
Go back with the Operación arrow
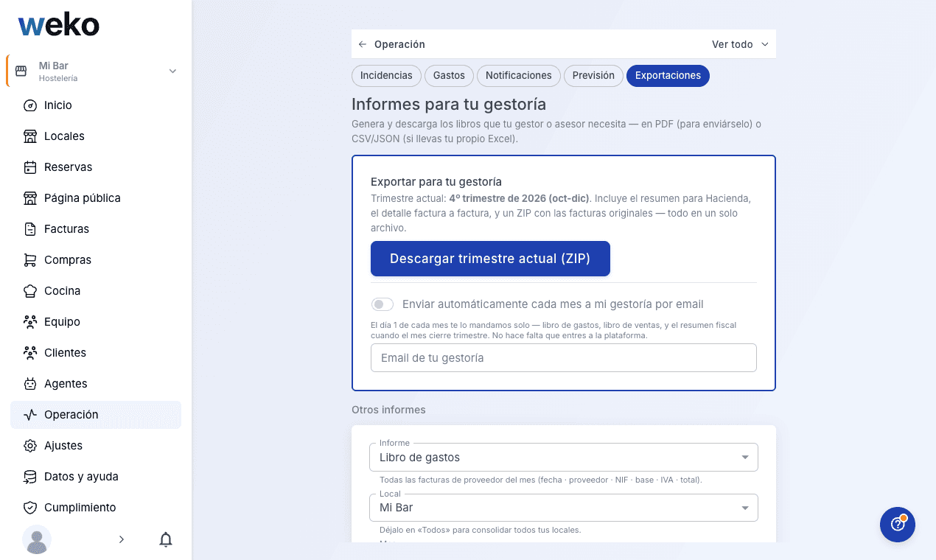click(x=363, y=44)
